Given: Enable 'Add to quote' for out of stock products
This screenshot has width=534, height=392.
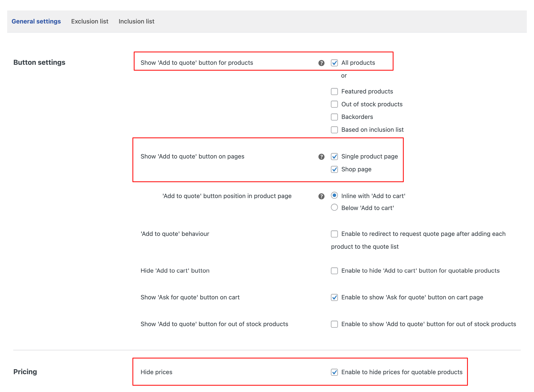Looking at the screenshot, I should (334, 324).
